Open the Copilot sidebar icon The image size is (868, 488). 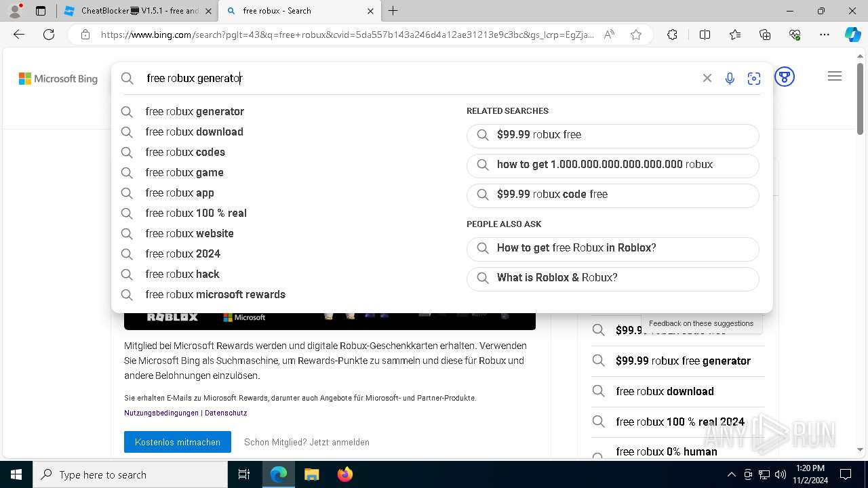pyautogui.click(x=853, y=35)
